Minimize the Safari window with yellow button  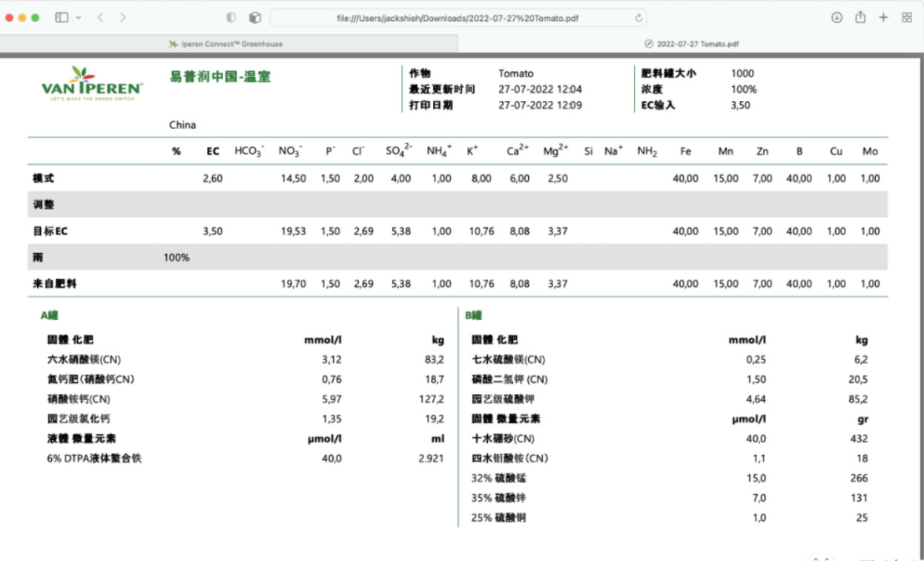22,17
